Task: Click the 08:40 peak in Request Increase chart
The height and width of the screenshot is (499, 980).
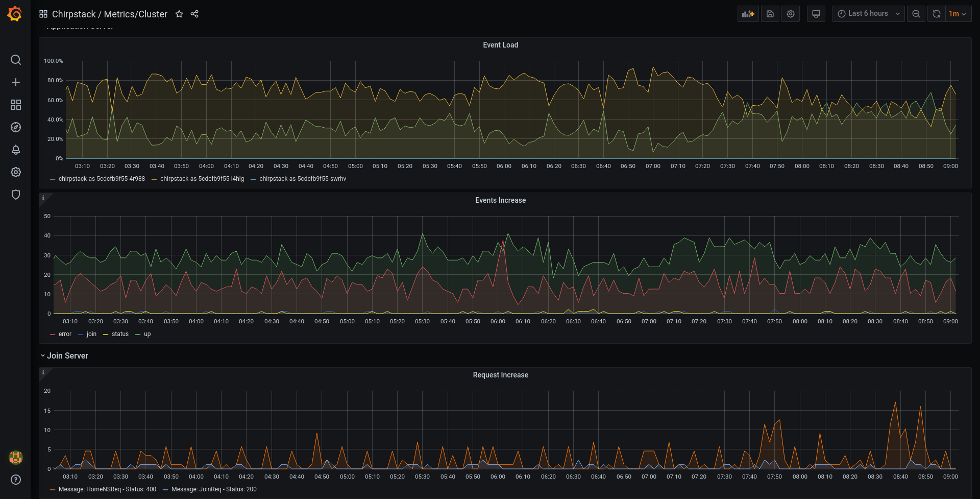Action: pos(895,402)
